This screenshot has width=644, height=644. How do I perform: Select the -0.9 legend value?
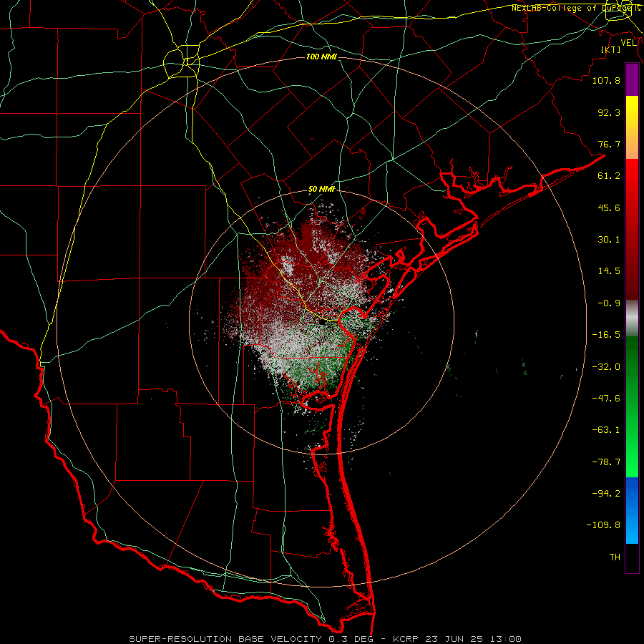(609, 303)
